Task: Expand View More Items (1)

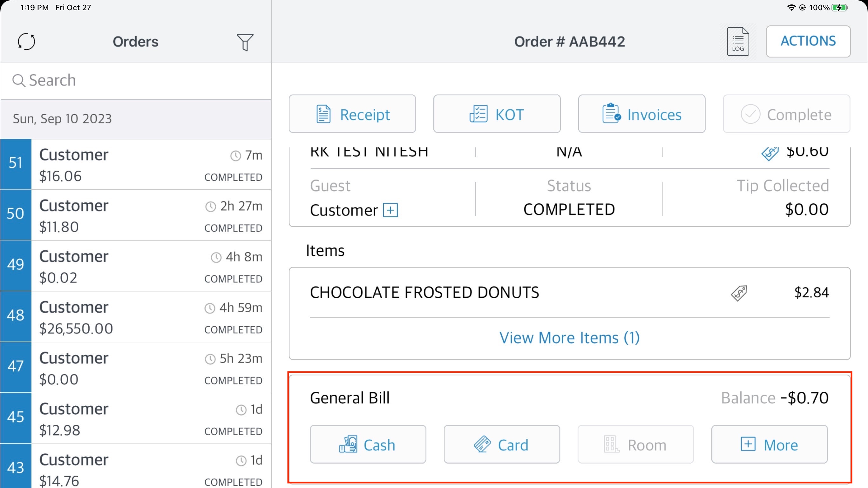Action: pos(569,338)
